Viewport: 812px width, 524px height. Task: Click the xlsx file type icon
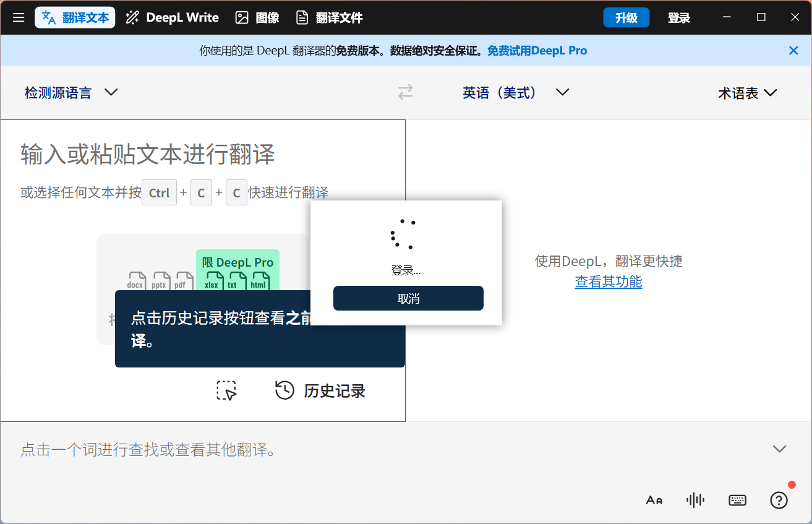click(214, 281)
